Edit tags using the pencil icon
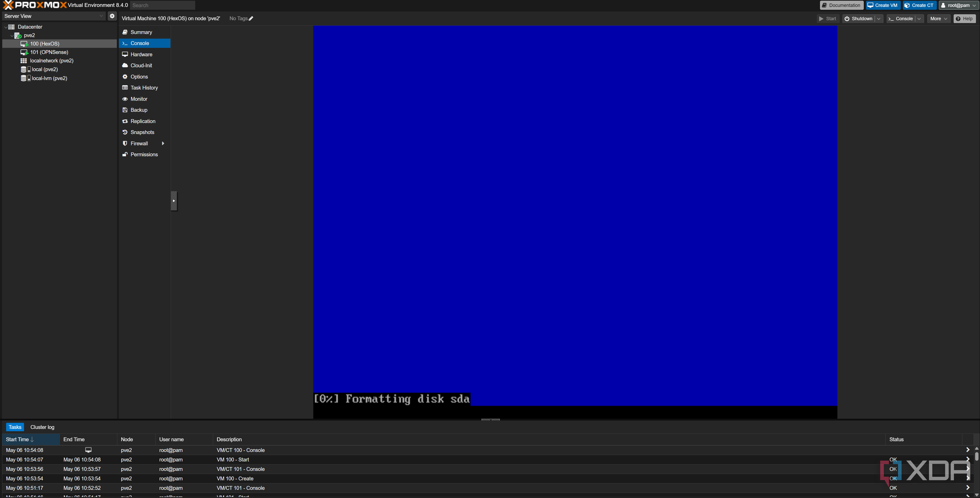This screenshot has width=980, height=498. pos(251,19)
